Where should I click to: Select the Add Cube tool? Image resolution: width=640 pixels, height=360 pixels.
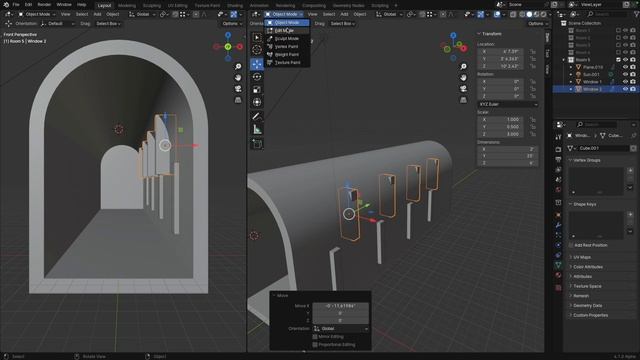tap(257, 144)
